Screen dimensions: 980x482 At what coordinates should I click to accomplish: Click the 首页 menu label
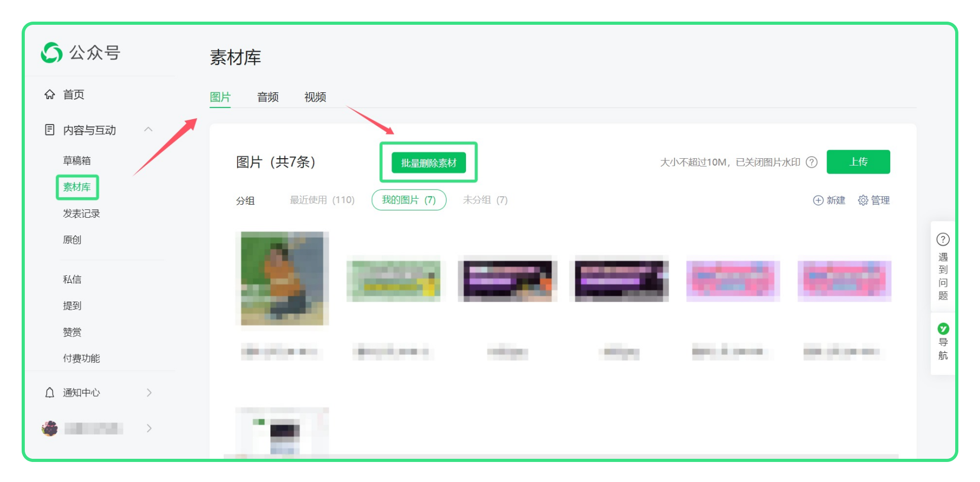click(74, 94)
